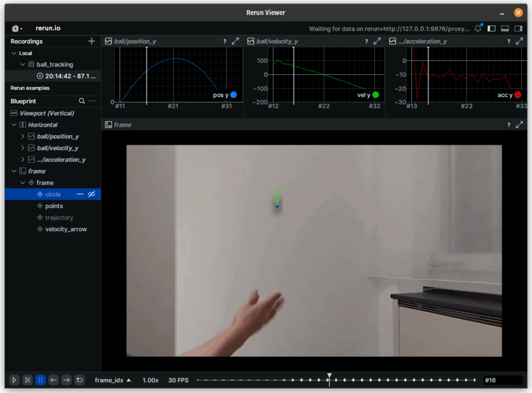Step forward one frame
Viewport: 532px width, 393px height.
[x=66, y=380]
